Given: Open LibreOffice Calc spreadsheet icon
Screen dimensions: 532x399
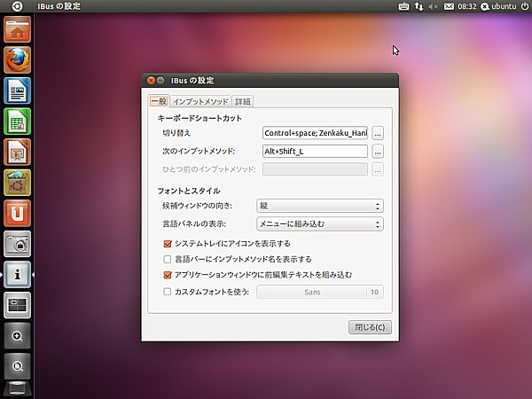Looking at the screenshot, I should tap(18, 121).
